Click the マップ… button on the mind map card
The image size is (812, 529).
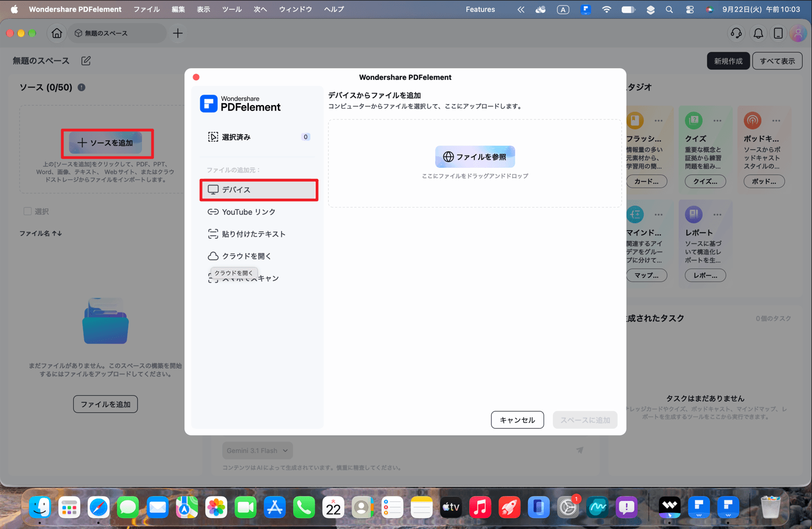coord(646,275)
